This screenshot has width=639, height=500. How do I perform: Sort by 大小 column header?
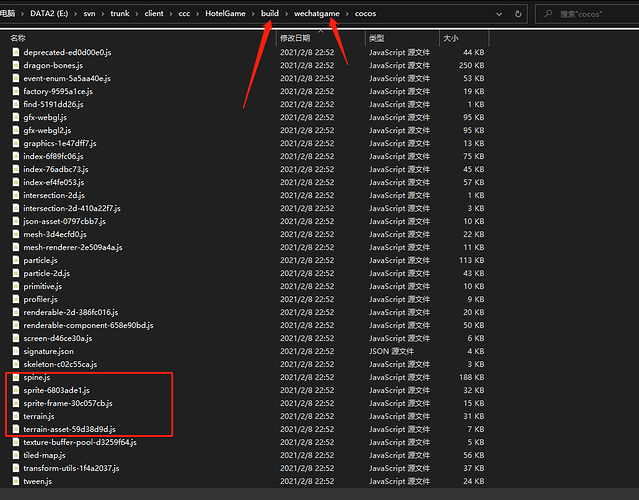coord(451,38)
